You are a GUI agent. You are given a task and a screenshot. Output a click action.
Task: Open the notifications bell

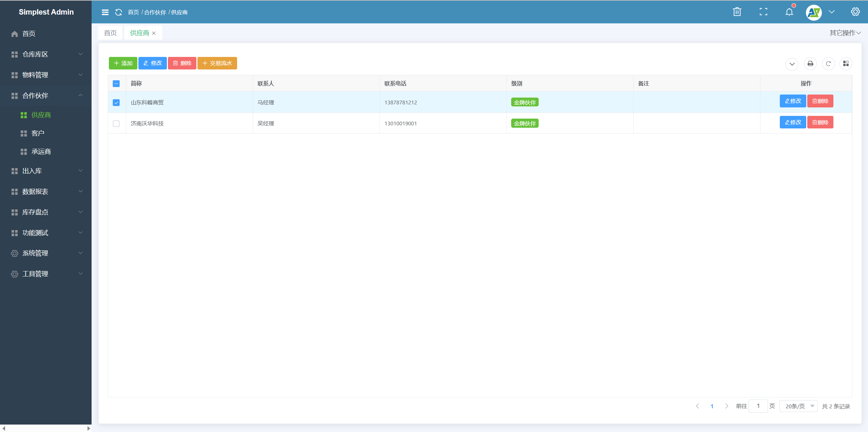789,12
